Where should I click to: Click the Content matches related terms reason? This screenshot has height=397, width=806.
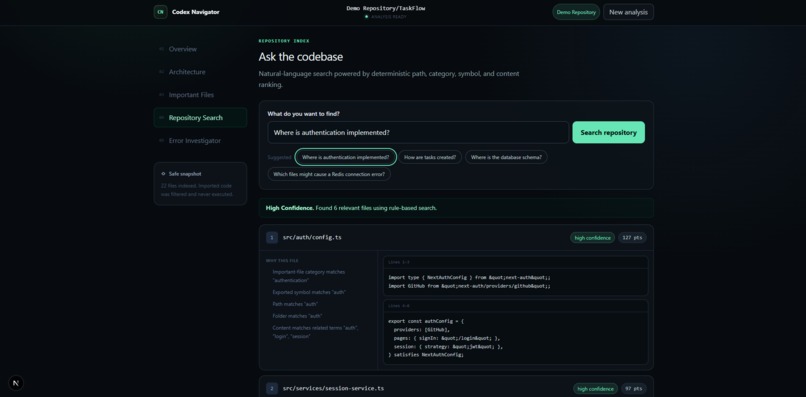(315, 332)
